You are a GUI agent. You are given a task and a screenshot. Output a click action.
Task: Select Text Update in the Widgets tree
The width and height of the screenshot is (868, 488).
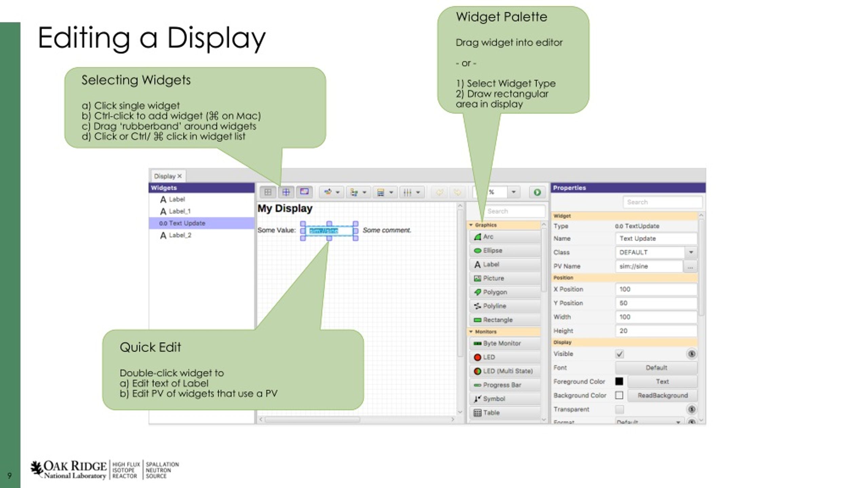coord(201,223)
